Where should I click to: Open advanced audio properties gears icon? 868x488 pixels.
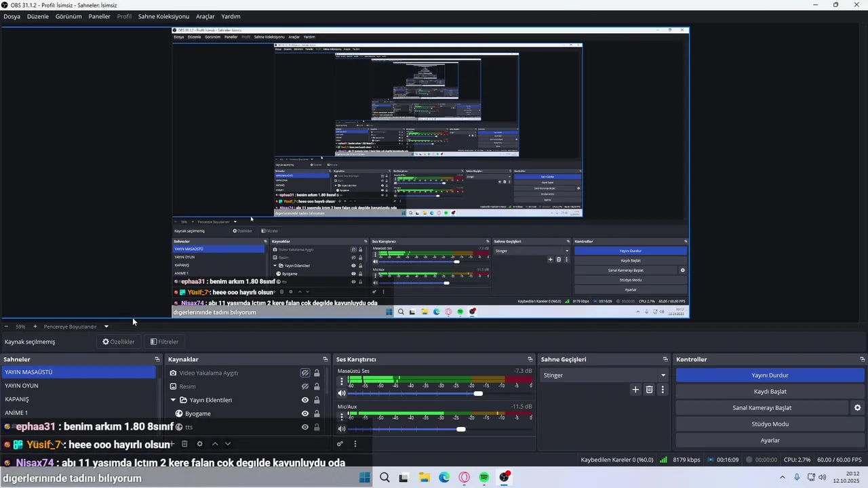coord(340,444)
